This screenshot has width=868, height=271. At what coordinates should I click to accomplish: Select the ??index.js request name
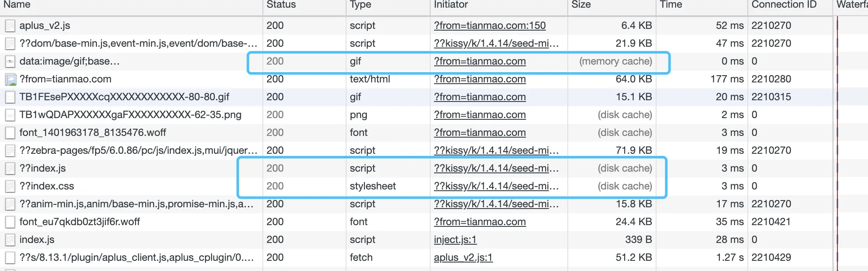(x=42, y=168)
